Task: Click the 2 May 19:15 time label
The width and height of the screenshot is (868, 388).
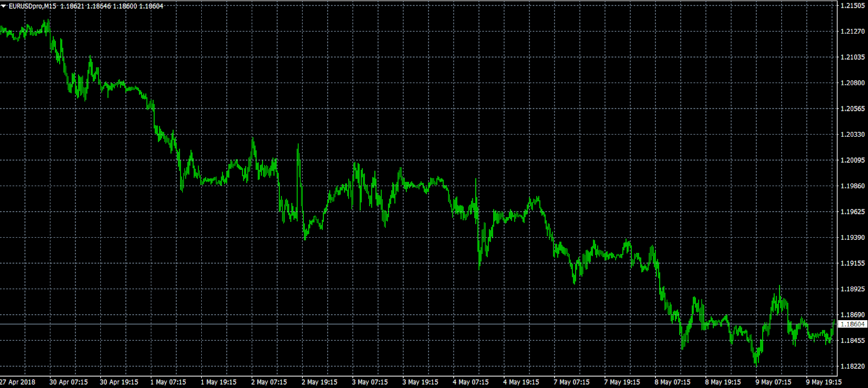Action: pyautogui.click(x=320, y=382)
